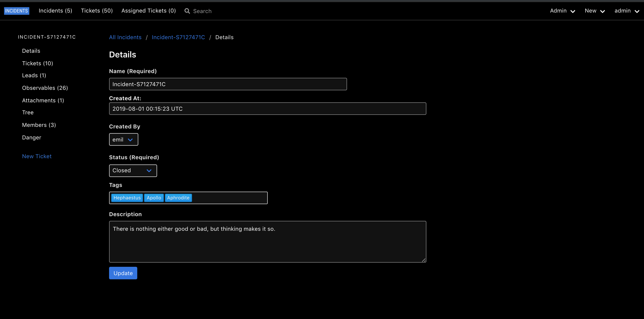Click the New Ticket link
The image size is (644, 319).
pyautogui.click(x=37, y=156)
